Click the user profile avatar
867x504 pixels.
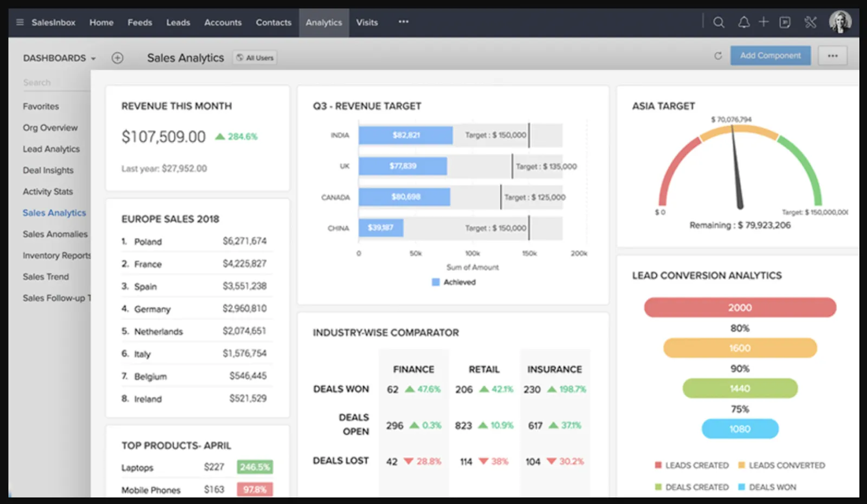coord(840,22)
